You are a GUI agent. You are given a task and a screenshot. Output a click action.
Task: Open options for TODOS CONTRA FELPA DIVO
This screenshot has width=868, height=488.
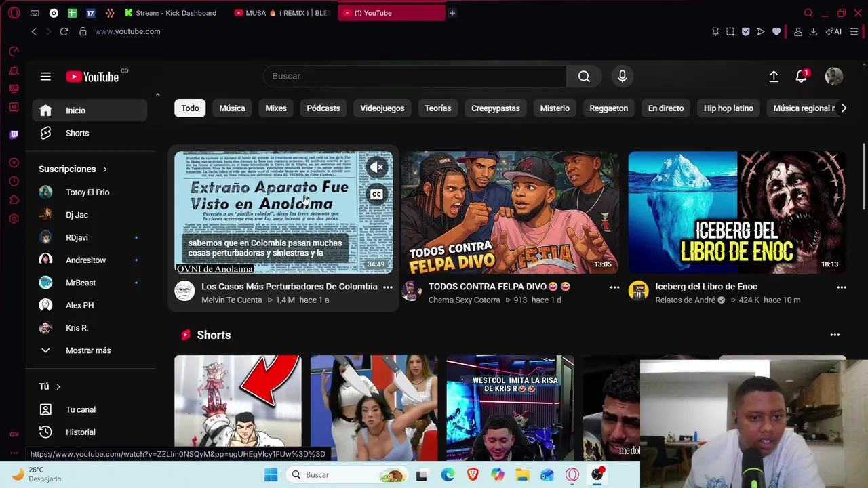coord(614,287)
